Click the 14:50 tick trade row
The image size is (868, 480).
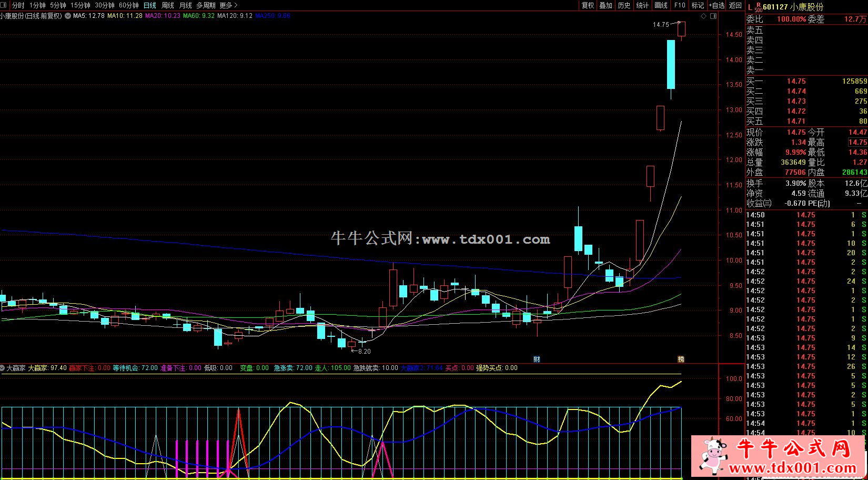coord(806,215)
